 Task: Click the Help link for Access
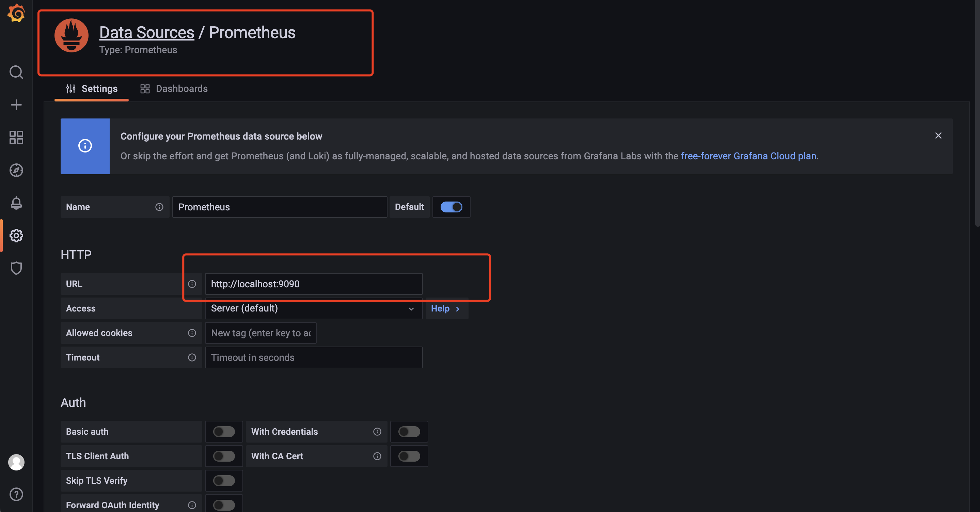point(444,308)
